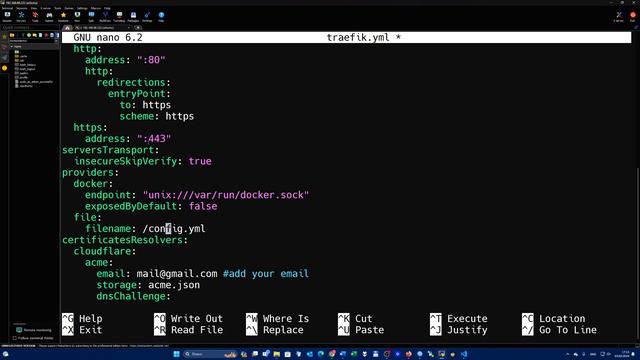Click the '^X Exit' shortcut label
The height and width of the screenshot is (360, 640).
click(x=82, y=330)
